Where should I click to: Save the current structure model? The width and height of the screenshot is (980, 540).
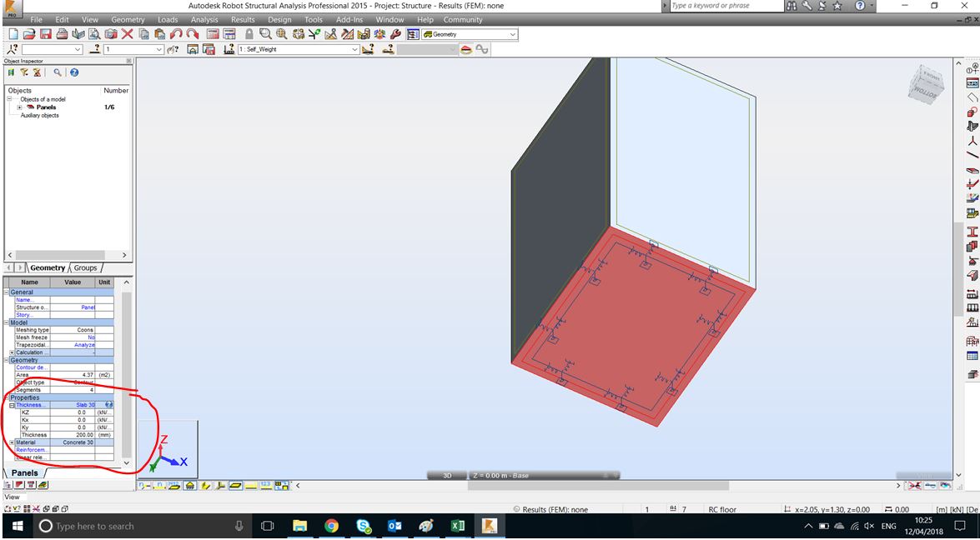tap(45, 34)
